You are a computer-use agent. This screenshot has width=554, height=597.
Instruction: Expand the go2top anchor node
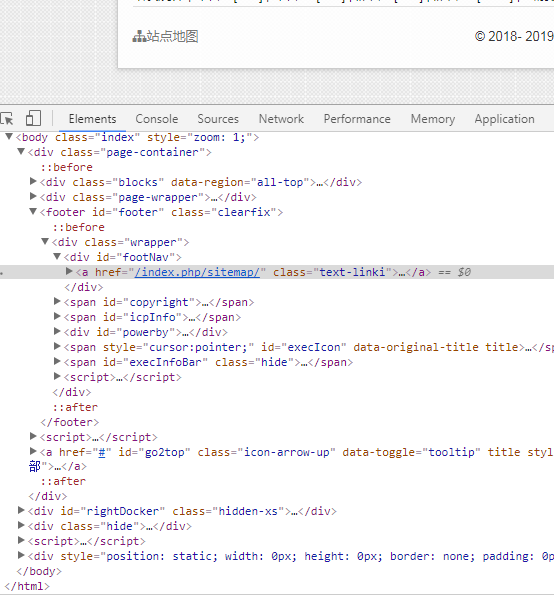point(33,452)
